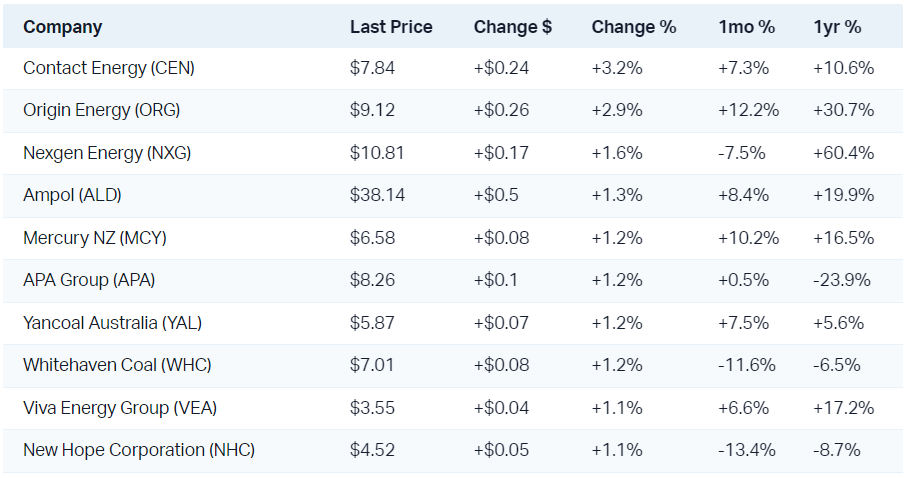Click Contact Energy's $7.84 last price
The image size is (909, 478).
(372, 69)
